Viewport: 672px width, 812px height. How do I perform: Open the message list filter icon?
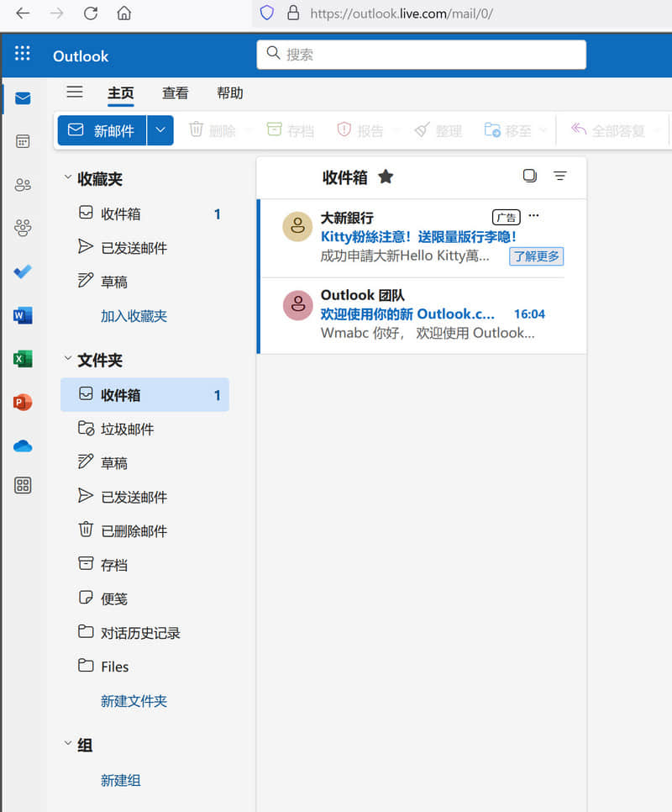[x=559, y=176]
